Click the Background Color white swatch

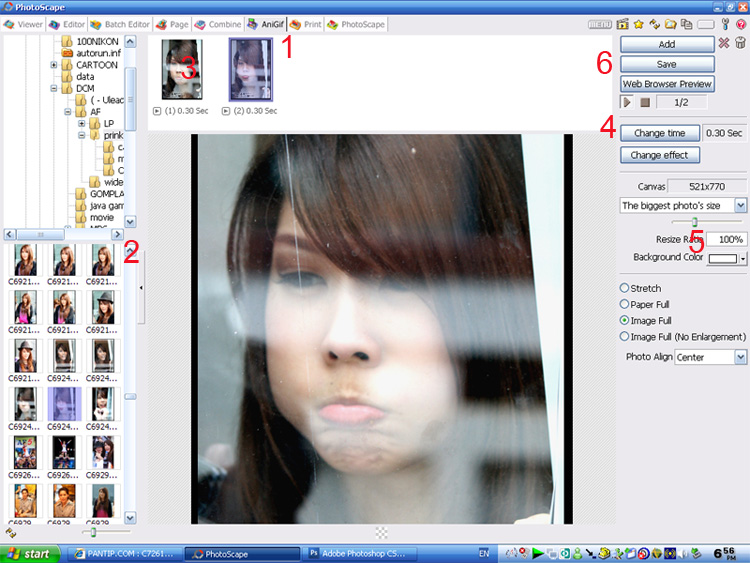723,259
